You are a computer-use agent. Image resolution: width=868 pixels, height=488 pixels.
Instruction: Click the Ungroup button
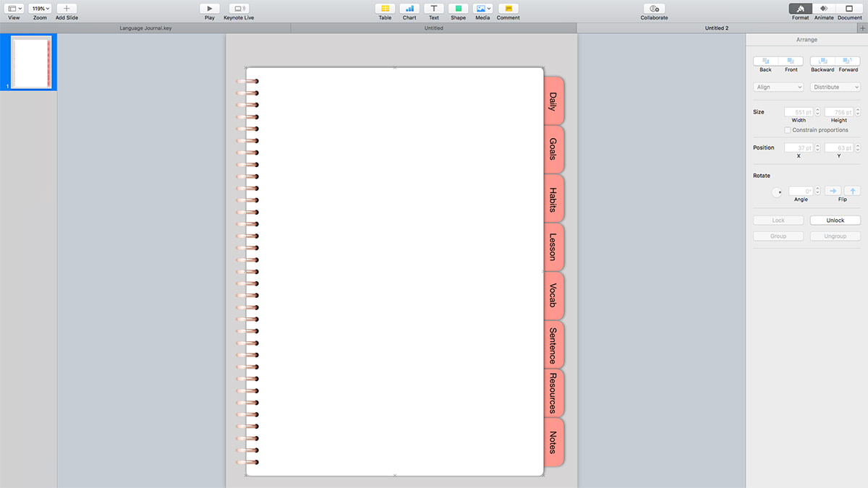coord(835,236)
